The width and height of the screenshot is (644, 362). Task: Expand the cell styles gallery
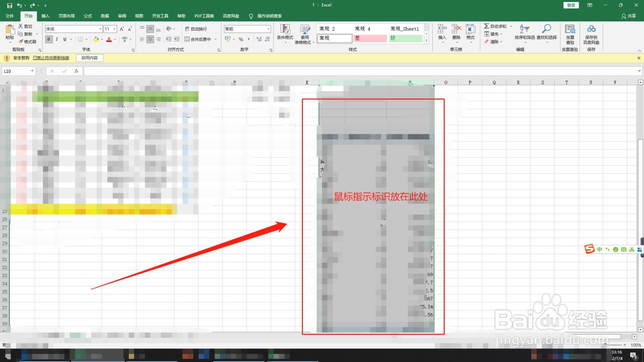click(427, 41)
